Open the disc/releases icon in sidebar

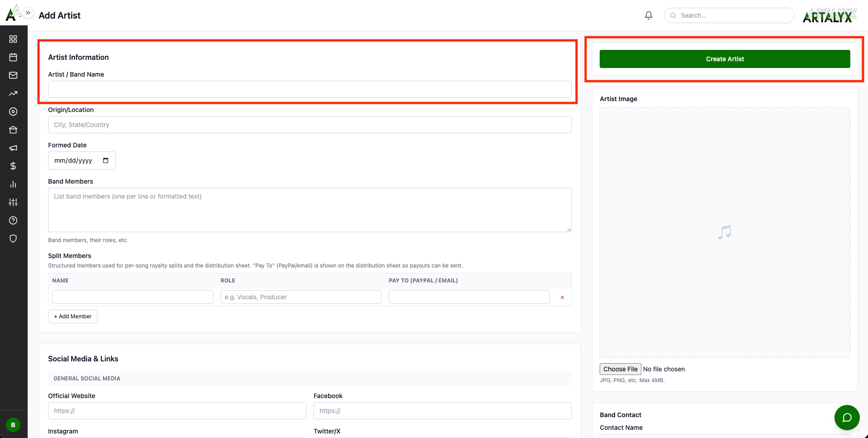[13, 112]
